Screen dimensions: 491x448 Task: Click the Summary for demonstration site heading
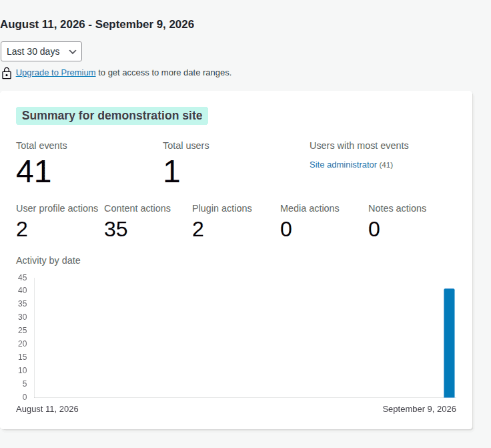[x=112, y=116]
